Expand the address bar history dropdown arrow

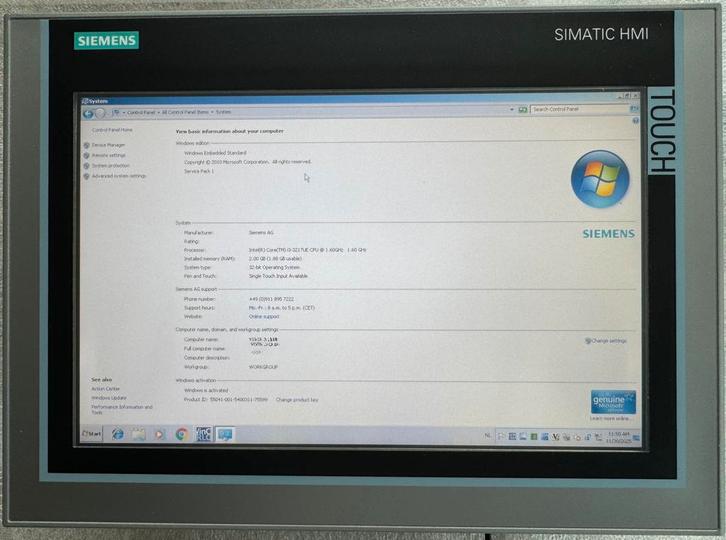(512, 110)
